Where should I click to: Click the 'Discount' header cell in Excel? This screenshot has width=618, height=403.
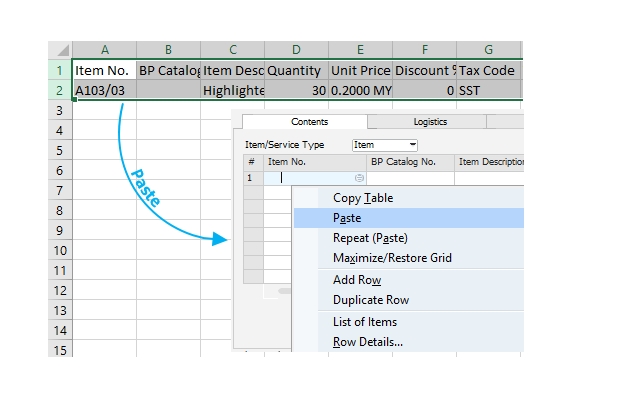tap(424, 70)
